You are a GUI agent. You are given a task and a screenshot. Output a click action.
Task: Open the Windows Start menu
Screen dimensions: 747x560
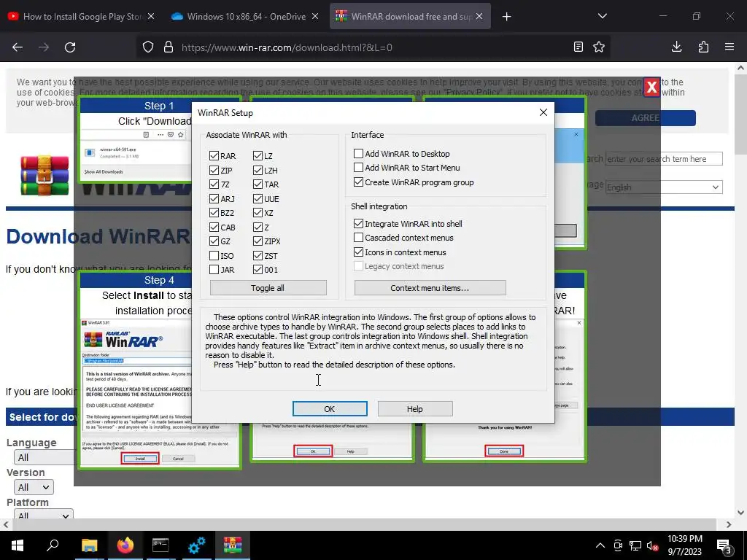click(18, 545)
